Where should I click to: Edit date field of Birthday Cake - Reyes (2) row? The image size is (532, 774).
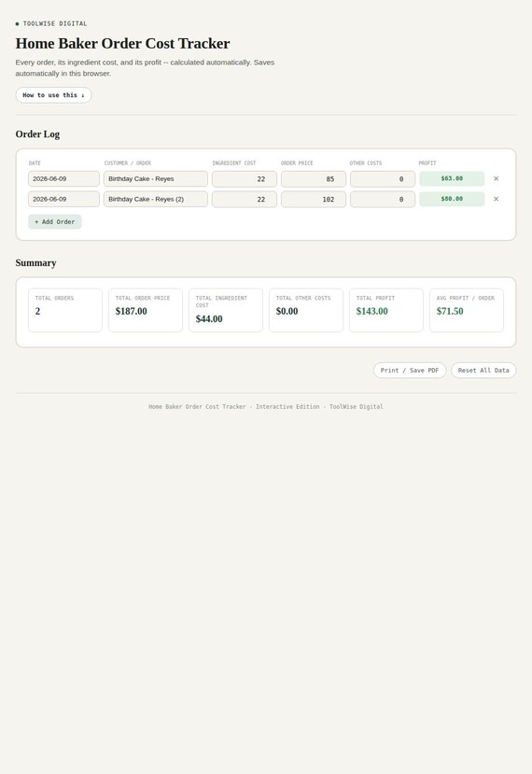tap(63, 199)
